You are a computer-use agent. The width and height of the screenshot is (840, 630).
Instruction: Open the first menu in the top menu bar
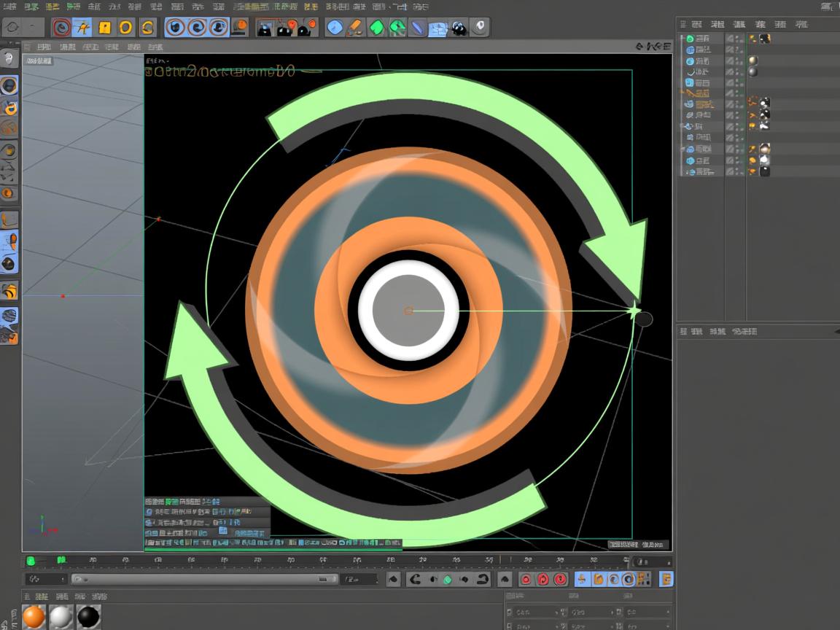[9, 7]
